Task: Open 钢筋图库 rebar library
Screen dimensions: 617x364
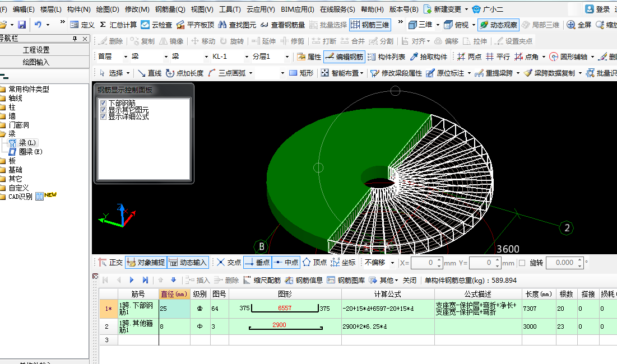Action: click(346, 280)
